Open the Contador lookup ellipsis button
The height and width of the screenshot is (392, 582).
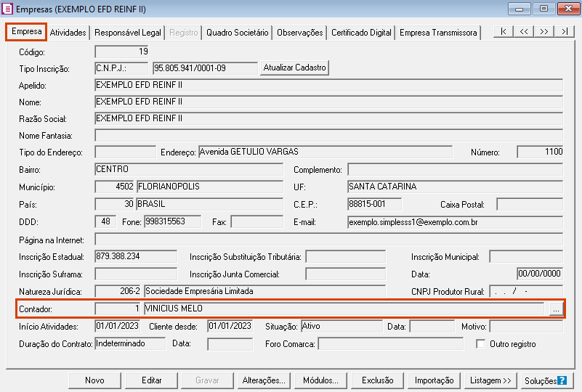point(556,309)
